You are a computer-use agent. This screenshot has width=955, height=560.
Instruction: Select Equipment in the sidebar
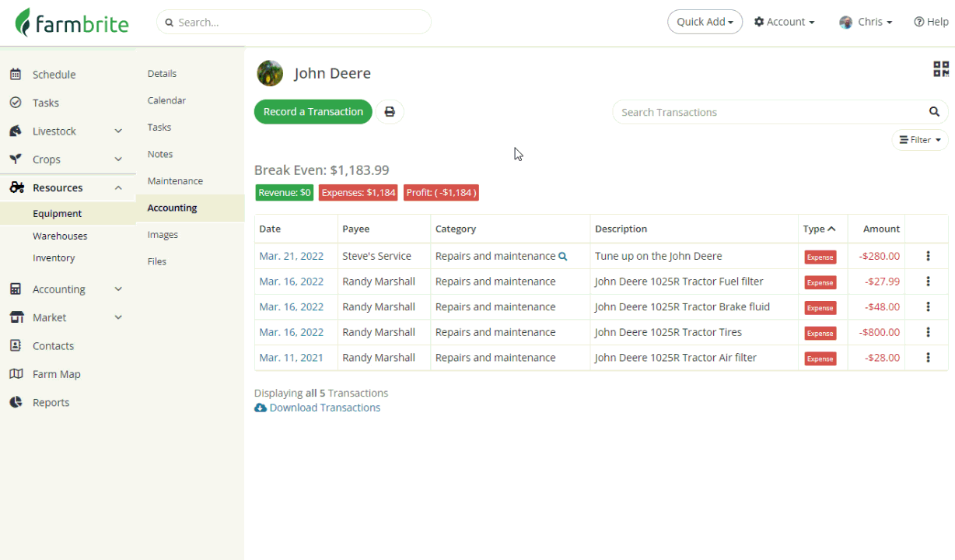(x=57, y=214)
